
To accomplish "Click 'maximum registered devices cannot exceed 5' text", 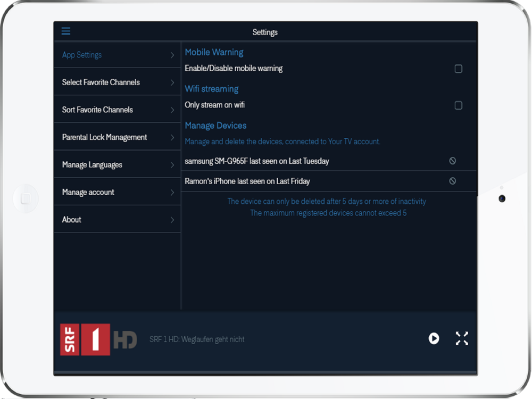I will pos(328,213).
